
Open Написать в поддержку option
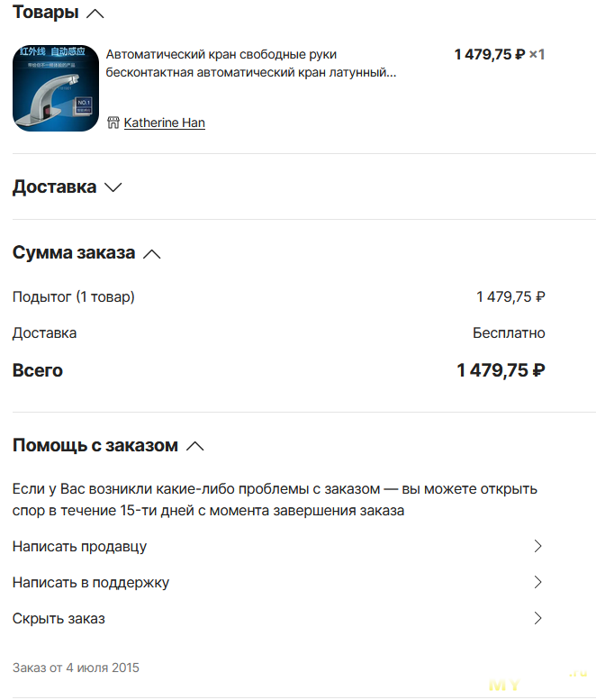coord(278,583)
